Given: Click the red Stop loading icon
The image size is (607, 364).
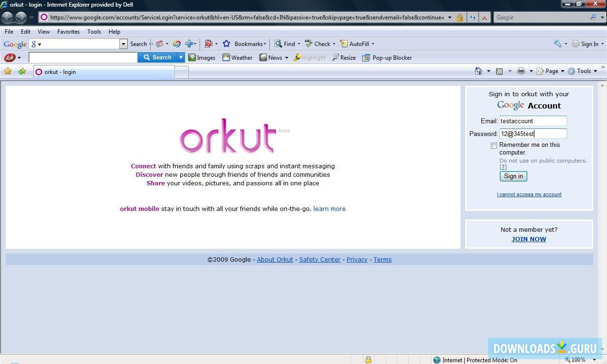Looking at the screenshot, I should pyautogui.click(x=484, y=18).
